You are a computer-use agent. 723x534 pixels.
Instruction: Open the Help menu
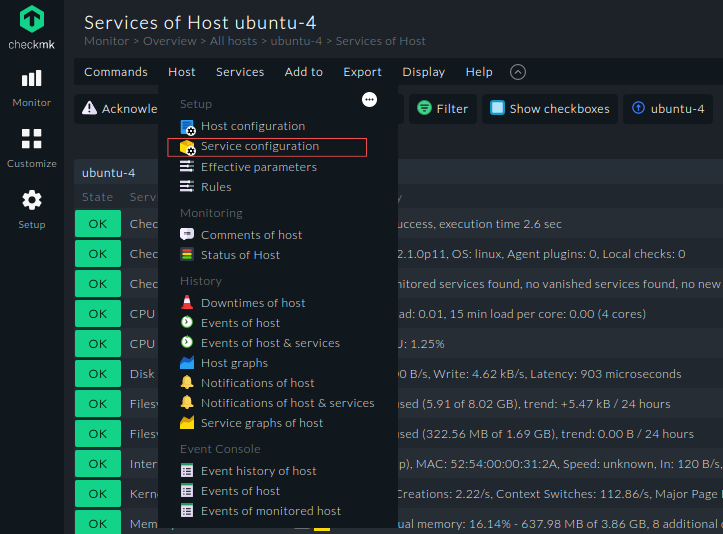pyautogui.click(x=479, y=72)
